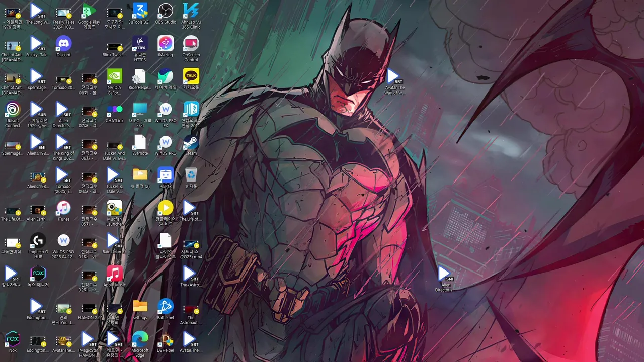Viewport: 644px width, 362px height.
Task: Click the Apple Music shortcut
Action: click(114, 277)
